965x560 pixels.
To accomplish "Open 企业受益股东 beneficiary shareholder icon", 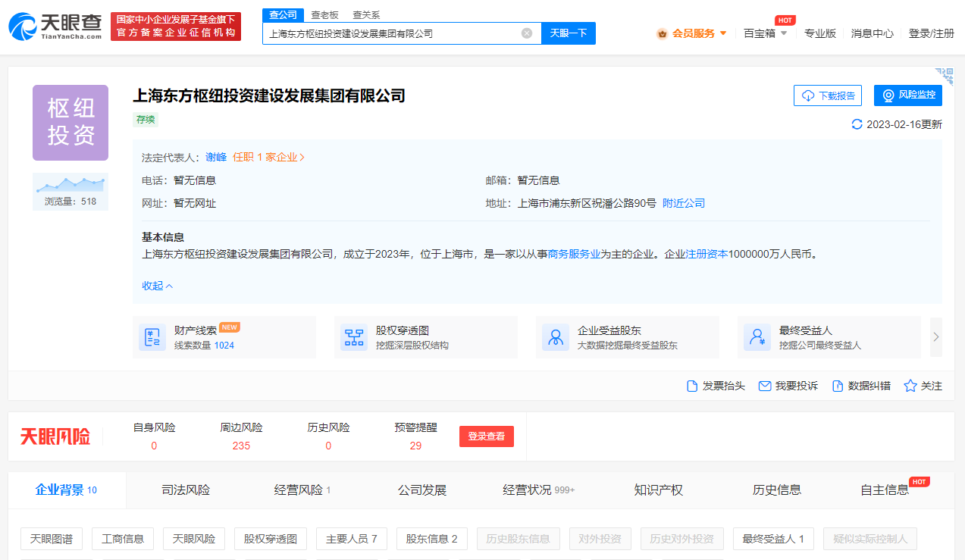I will [x=556, y=337].
